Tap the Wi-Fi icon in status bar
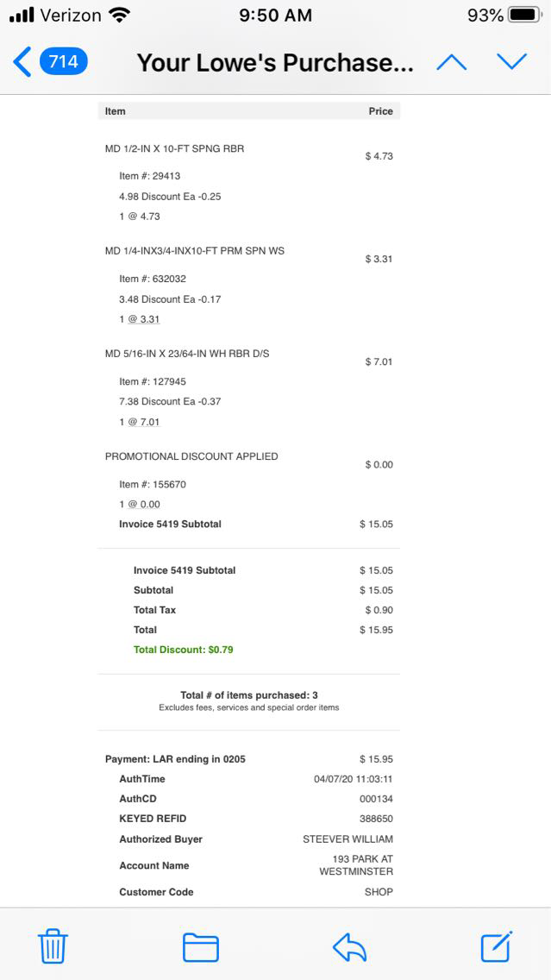 pyautogui.click(x=120, y=16)
